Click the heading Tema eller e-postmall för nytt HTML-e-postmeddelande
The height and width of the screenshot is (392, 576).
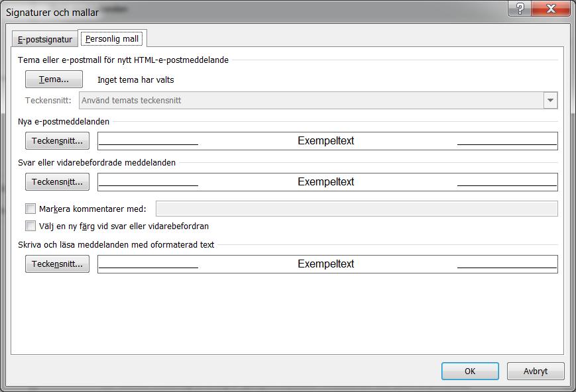click(x=123, y=60)
